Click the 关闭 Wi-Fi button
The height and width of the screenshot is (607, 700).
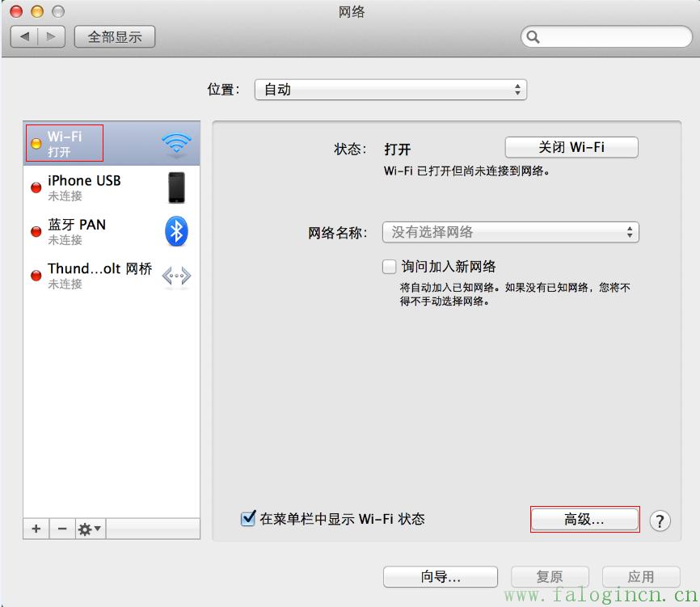[x=571, y=148]
